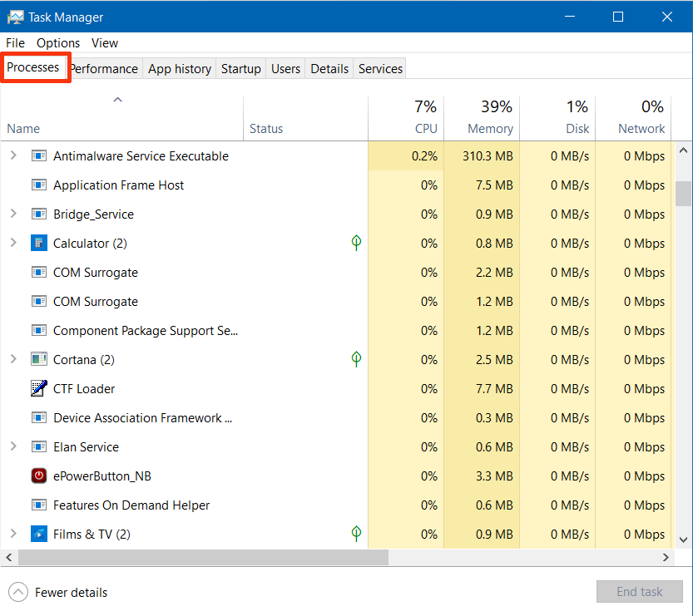The width and height of the screenshot is (693, 616).
Task: Click the End task button
Action: [x=640, y=592]
